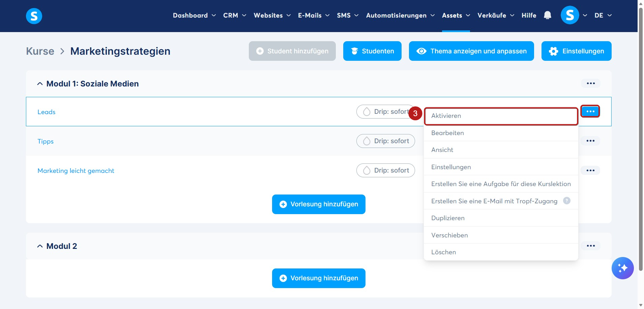The image size is (644, 309).
Task: Open Marketing leicht gemacht three-dot menu
Action: 590,171
